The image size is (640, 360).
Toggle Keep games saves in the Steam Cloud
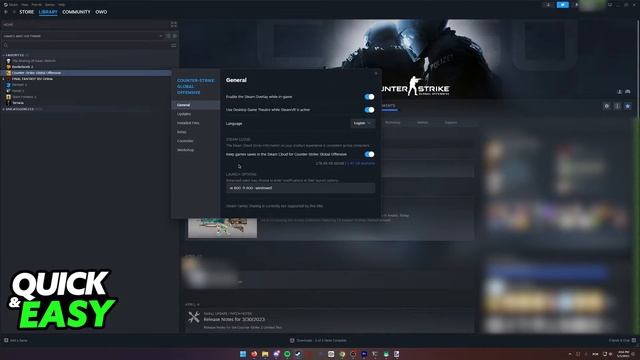[x=369, y=154]
